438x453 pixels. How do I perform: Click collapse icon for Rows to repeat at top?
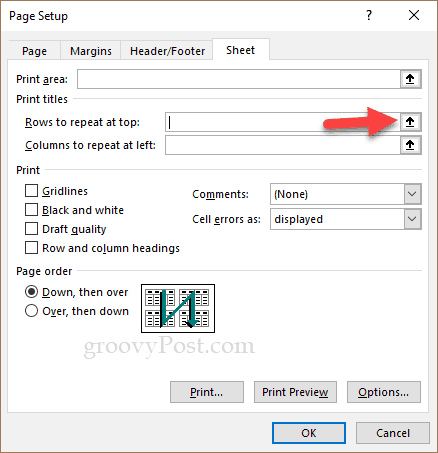[x=410, y=122]
